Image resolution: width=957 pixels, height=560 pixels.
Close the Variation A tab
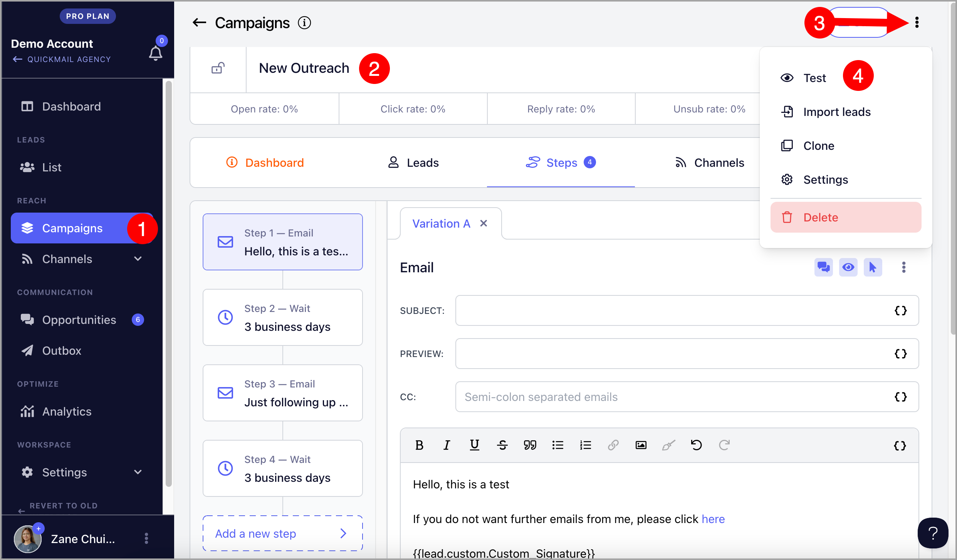484,223
